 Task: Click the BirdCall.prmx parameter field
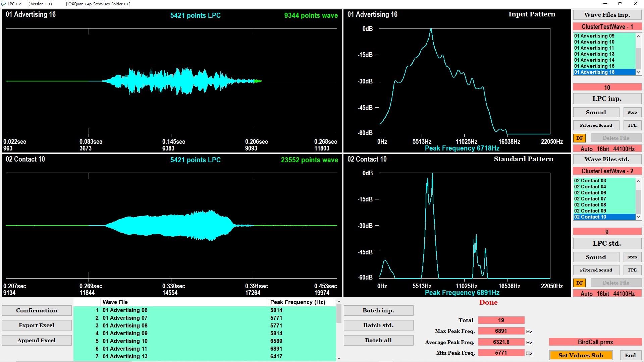pos(595,342)
